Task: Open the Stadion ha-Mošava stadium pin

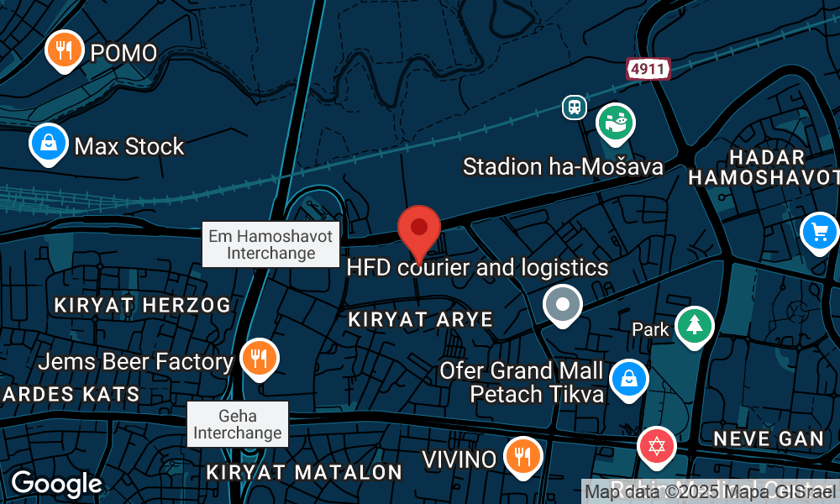Action: point(616,123)
